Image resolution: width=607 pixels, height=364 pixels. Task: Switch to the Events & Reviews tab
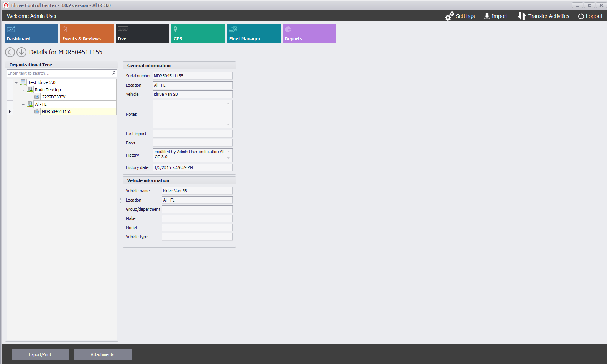(87, 34)
